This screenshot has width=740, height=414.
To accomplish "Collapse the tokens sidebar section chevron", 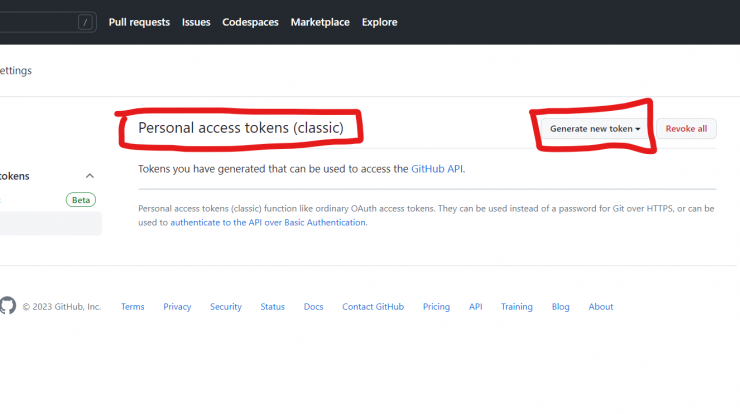I will tap(90, 176).
